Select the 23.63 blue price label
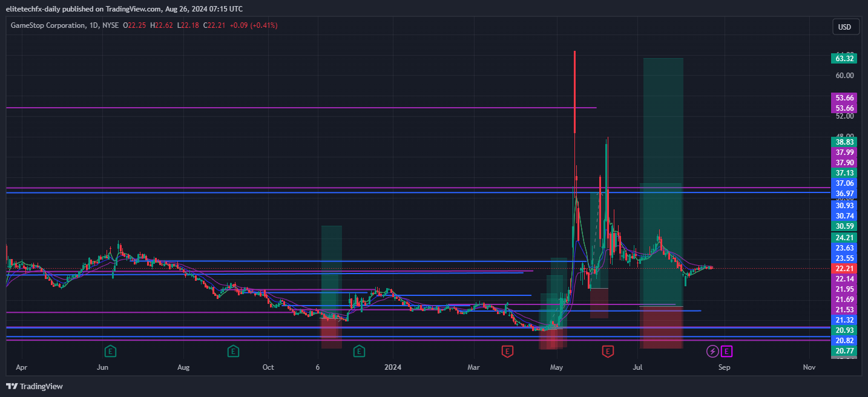 (x=844, y=248)
